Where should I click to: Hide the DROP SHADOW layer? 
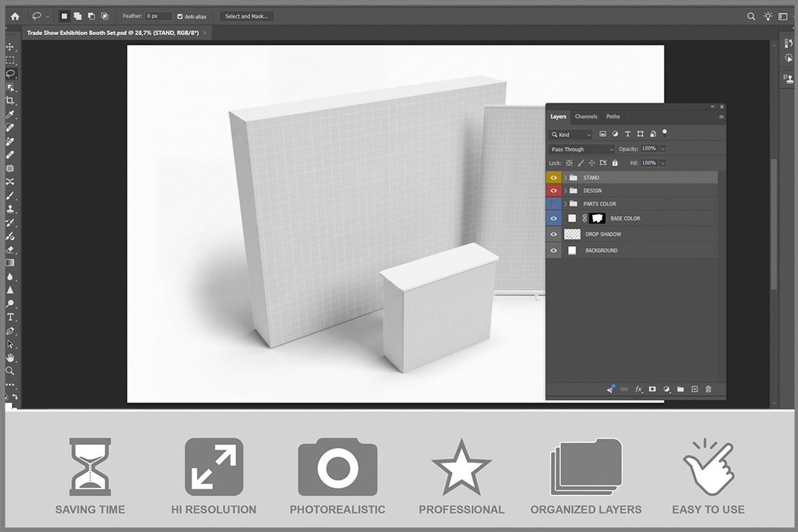click(x=553, y=234)
